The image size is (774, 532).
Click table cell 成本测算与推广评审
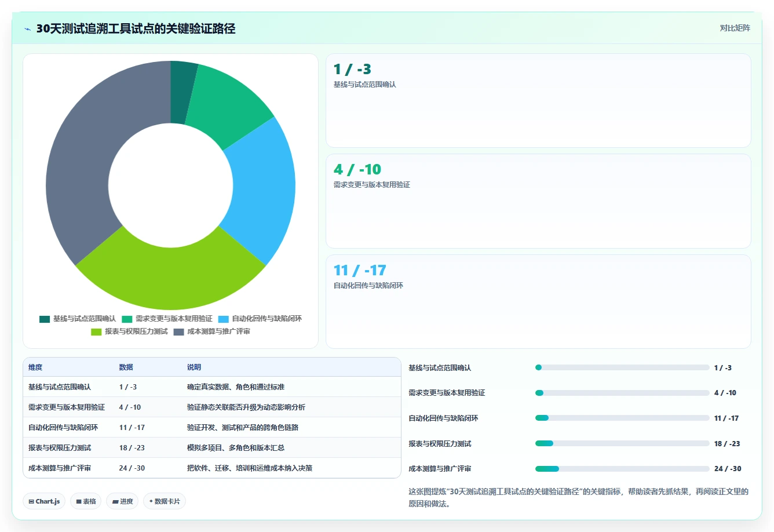(60, 468)
